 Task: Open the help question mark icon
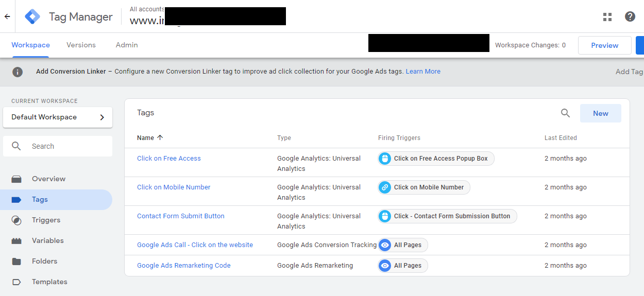630,16
